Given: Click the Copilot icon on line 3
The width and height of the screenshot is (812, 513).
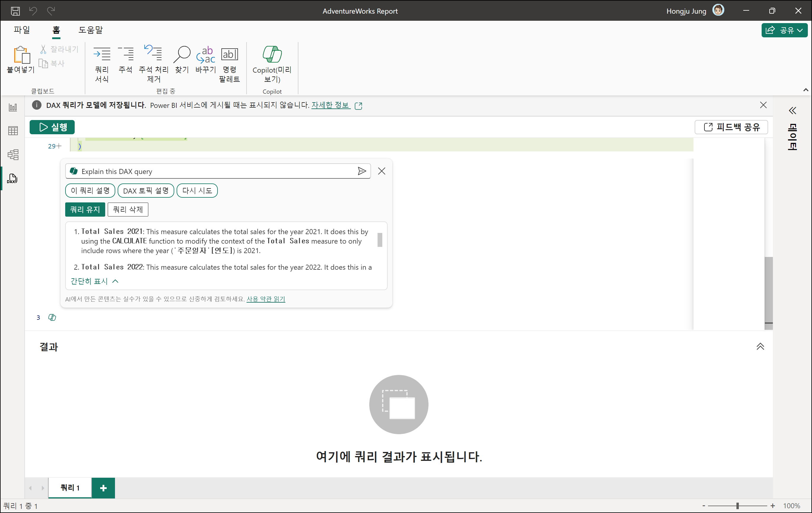Looking at the screenshot, I should click(52, 317).
